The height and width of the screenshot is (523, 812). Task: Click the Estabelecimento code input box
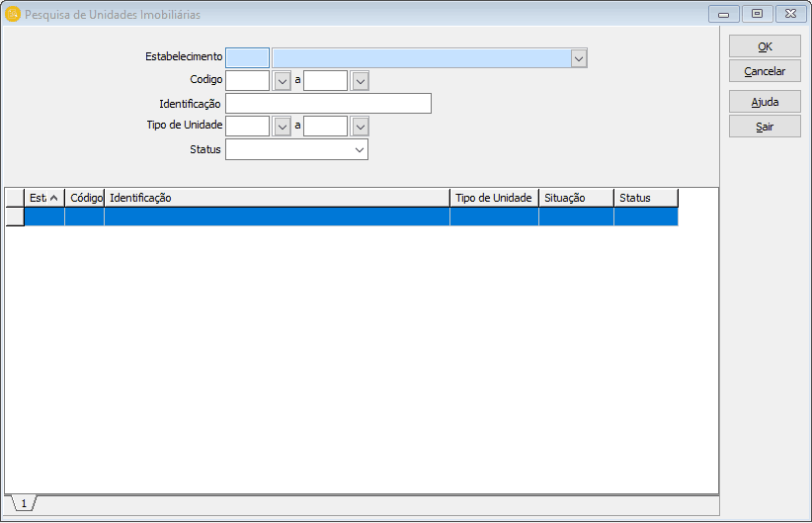pos(247,58)
